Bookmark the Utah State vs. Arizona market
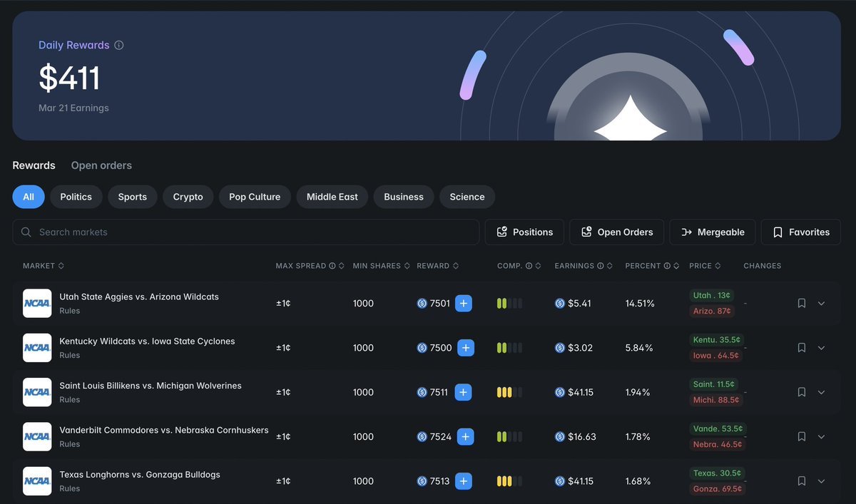This screenshot has width=856, height=504. pos(802,303)
